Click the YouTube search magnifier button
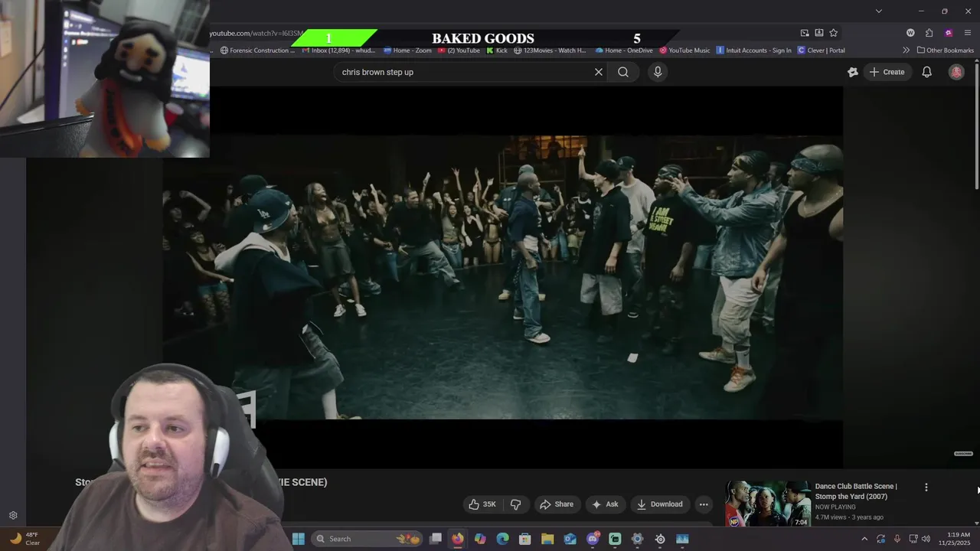Screen dimensions: 980x551 point(623,72)
